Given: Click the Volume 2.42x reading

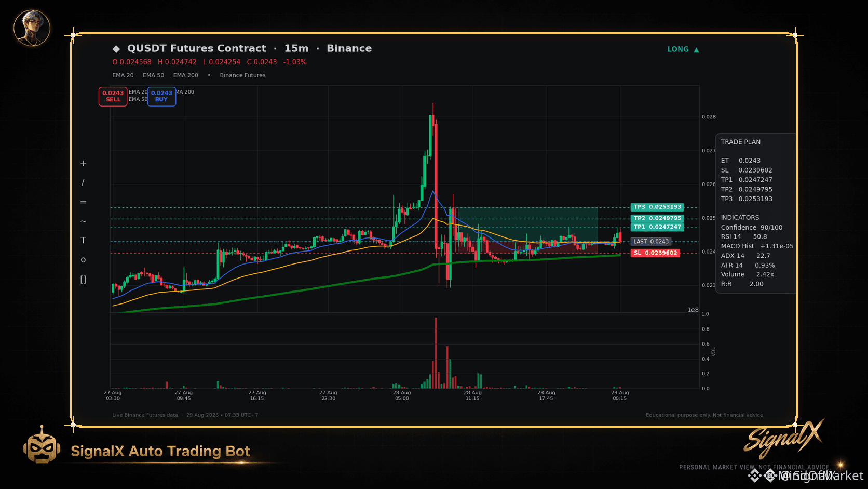Looking at the screenshot, I should point(748,274).
